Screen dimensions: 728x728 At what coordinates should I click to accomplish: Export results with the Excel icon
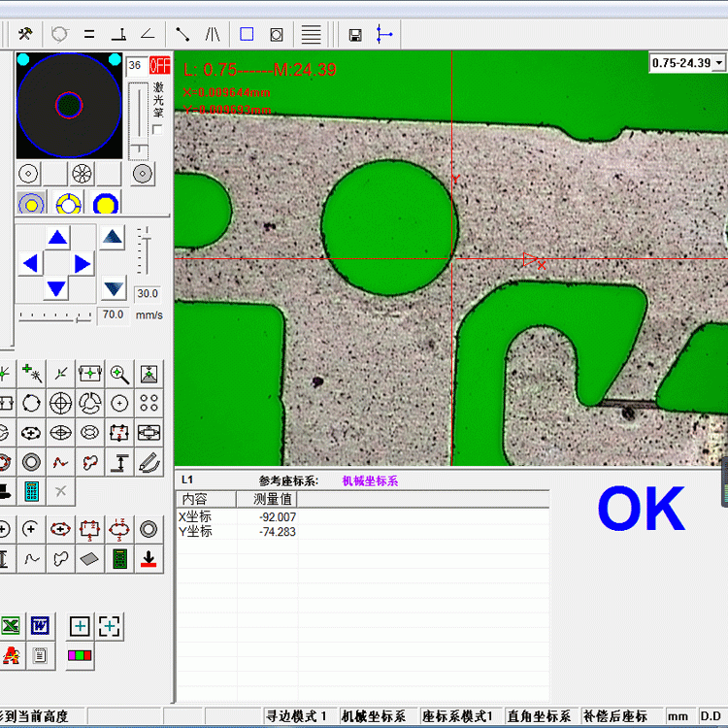(x=10, y=626)
